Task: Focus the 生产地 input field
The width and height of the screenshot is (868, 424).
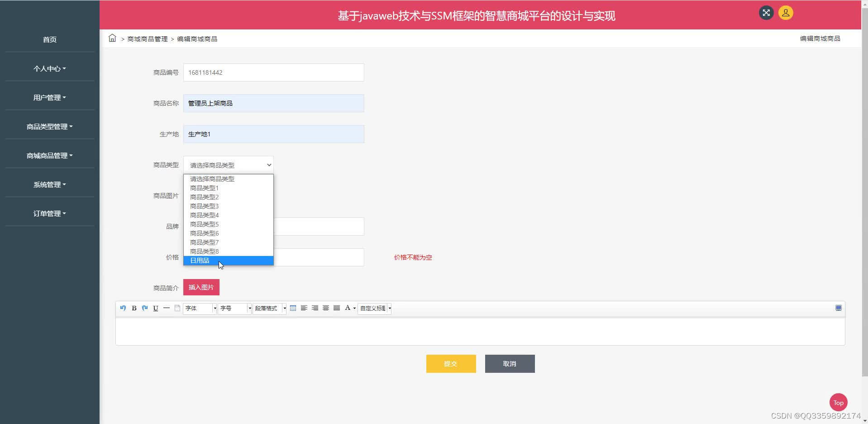Action: coord(274,134)
